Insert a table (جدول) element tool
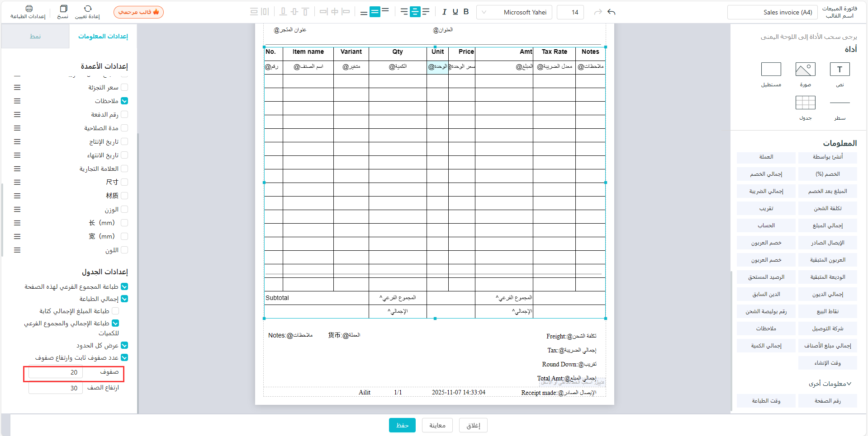This screenshot has width=868, height=436. click(x=805, y=103)
